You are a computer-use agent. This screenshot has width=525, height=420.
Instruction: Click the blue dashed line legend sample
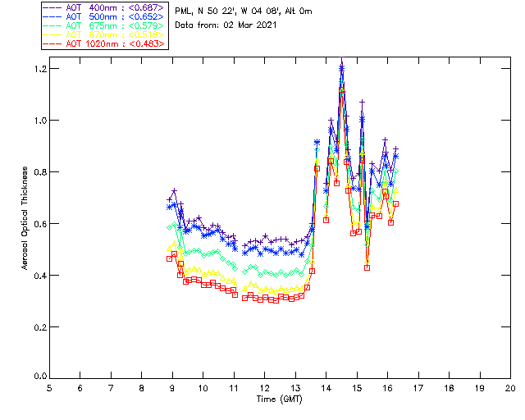pos(52,16)
